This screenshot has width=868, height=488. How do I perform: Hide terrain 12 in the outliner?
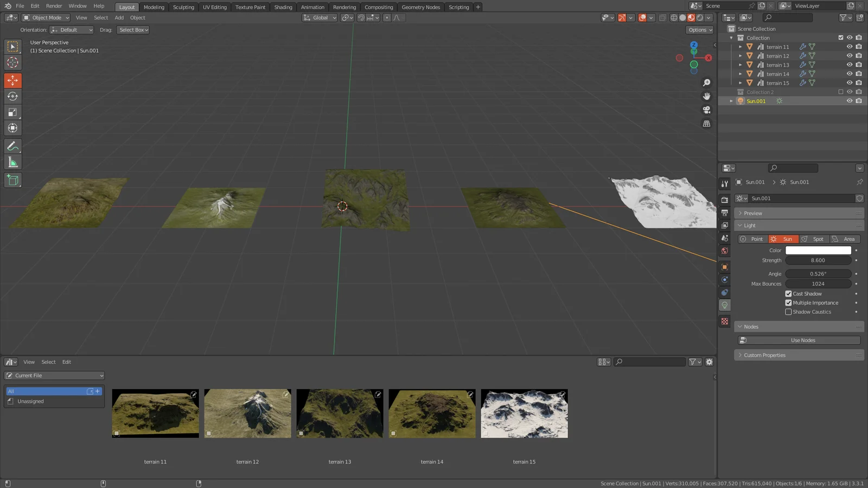click(849, 55)
